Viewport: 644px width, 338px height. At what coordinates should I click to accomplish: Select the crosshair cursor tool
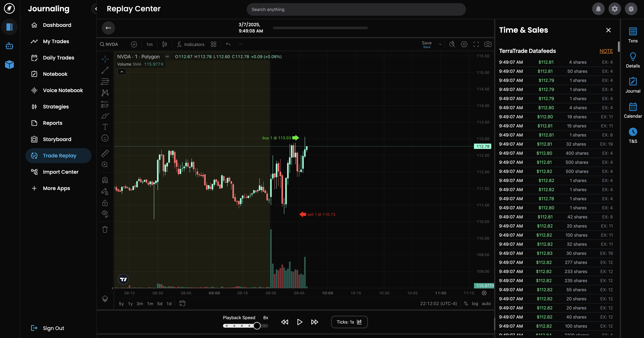point(105,59)
